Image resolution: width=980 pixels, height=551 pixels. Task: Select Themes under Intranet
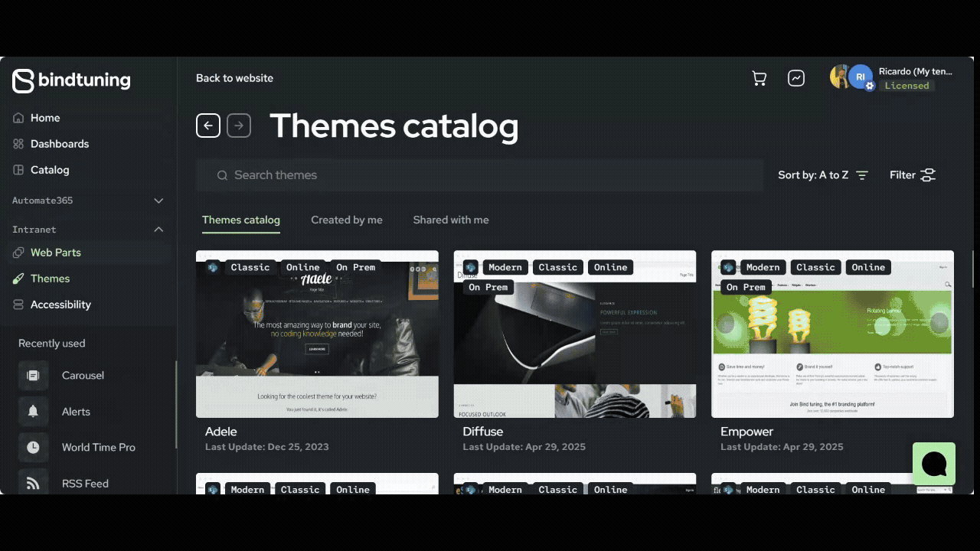[50, 279]
